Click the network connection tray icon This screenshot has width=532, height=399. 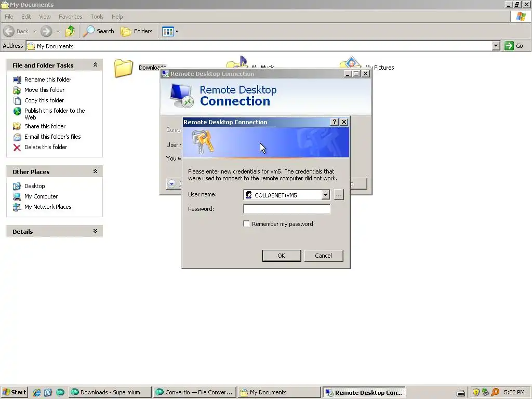(x=486, y=393)
